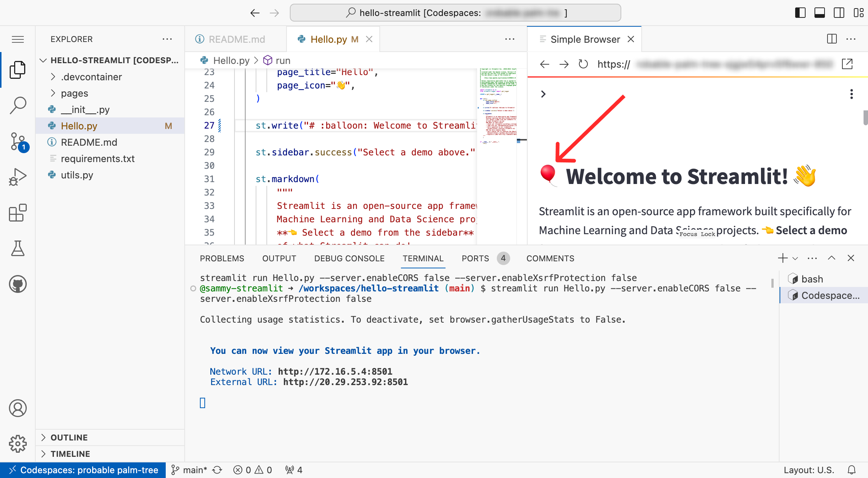Image resolution: width=868 pixels, height=478 pixels.
Task: Toggle secondary sidebar visibility in title bar
Action: tap(839, 13)
